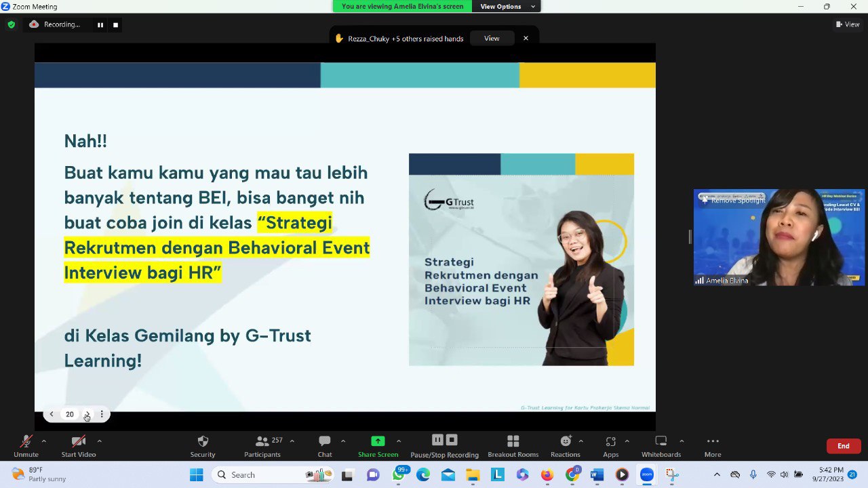Open the Snipping Tool in the taskbar
The width and height of the screenshot is (868, 488).
tap(671, 474)
